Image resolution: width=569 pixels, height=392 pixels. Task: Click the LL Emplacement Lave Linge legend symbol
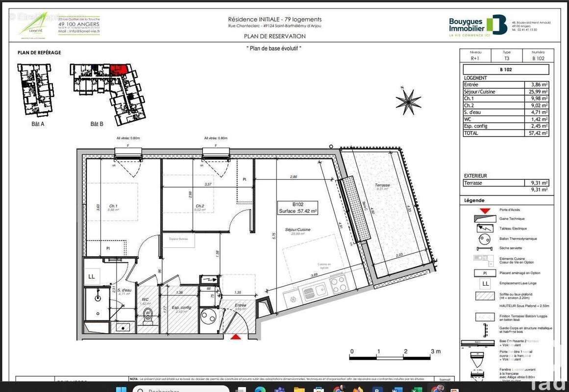tap(485, 284)
